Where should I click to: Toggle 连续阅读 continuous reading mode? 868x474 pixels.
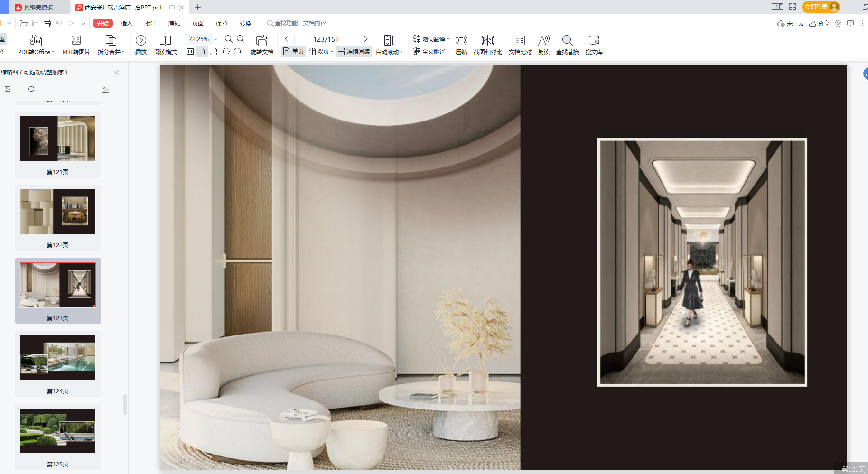tap(354, 51)
